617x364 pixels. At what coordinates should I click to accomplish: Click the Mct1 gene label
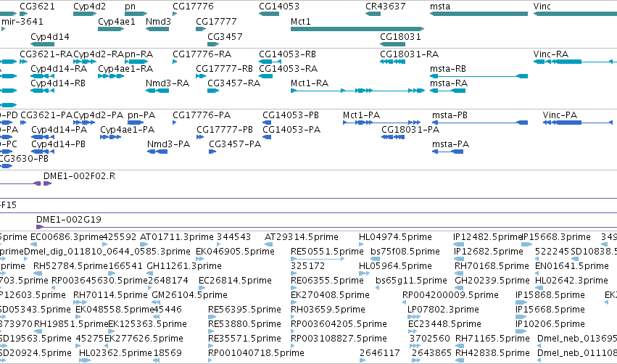pos(301,22)
